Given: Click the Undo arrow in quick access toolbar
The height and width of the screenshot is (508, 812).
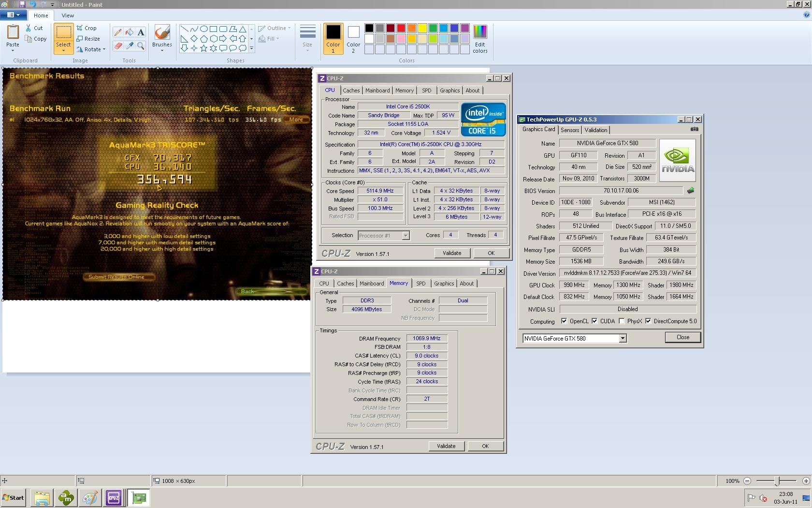Looking at the screenshot, I should (33, 4).
